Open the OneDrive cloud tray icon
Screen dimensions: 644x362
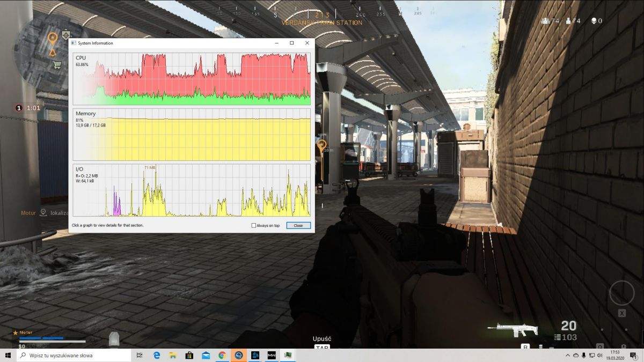tap(576, 355)
